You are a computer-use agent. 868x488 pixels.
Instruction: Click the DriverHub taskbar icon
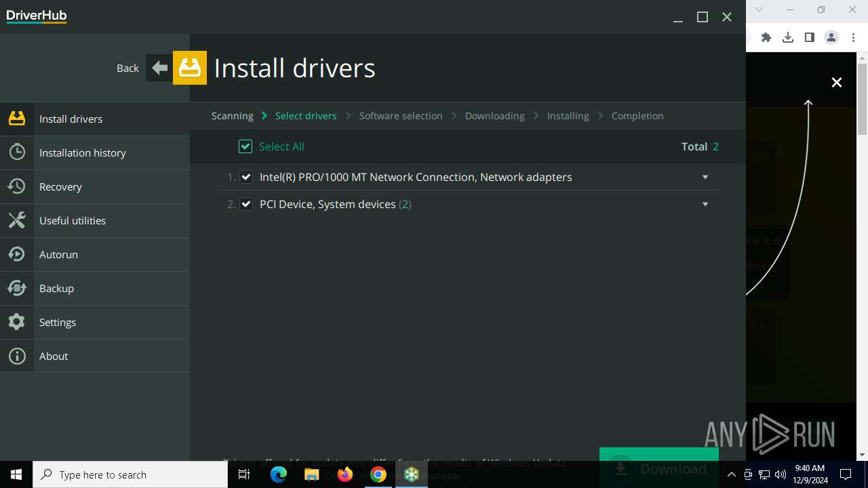coord(412,474)
